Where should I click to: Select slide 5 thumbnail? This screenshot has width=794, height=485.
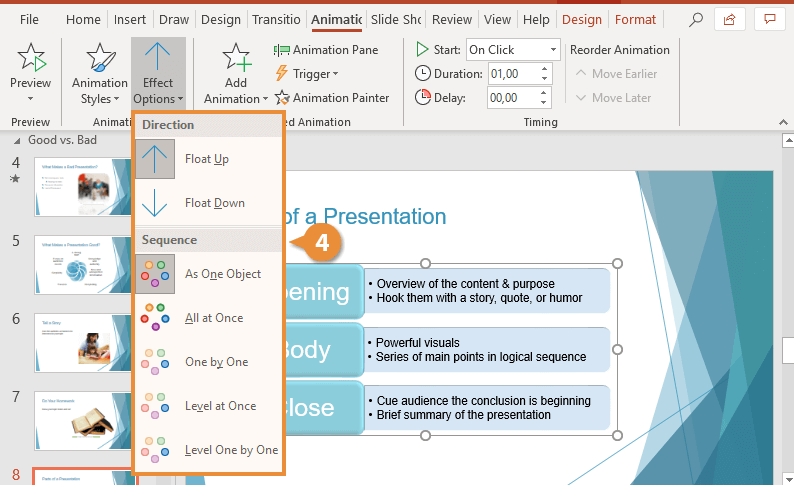pos(83,265)
